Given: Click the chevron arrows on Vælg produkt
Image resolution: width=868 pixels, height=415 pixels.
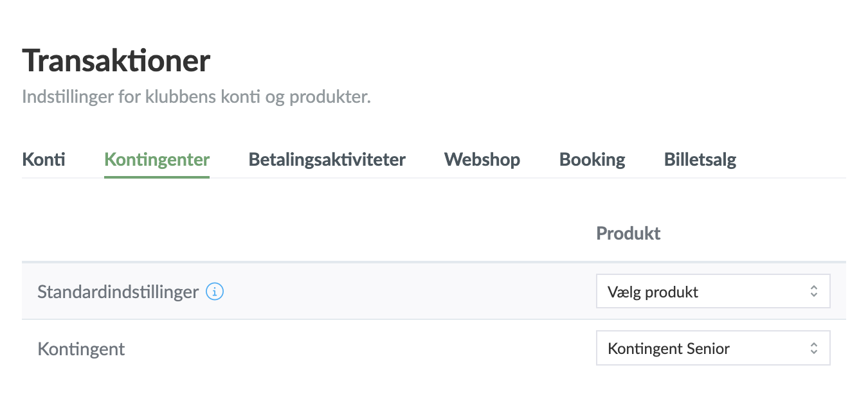Looking at the screenshot, I should pyautogui.click(x=813, y=292).
